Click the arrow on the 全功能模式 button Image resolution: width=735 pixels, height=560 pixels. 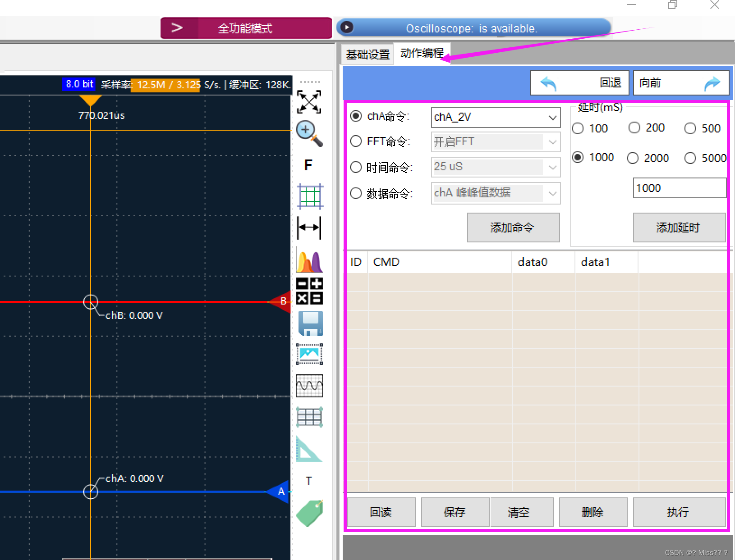click(177, 28)
